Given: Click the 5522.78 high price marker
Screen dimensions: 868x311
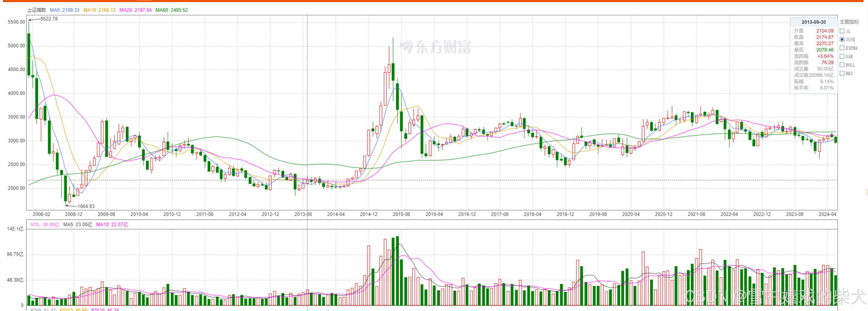Looking at the screenshot, I should pyautogui.click(x=49, y=19).
